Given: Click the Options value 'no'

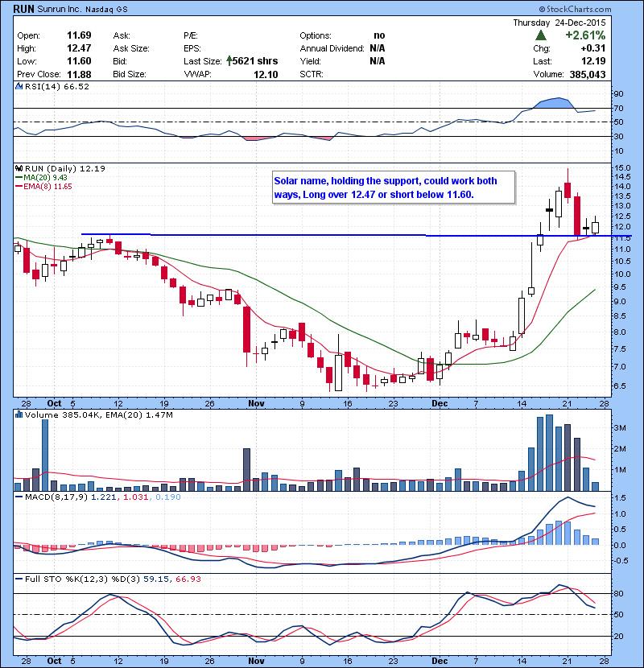Looking at the screenshot, I should (x=379, y=35).
